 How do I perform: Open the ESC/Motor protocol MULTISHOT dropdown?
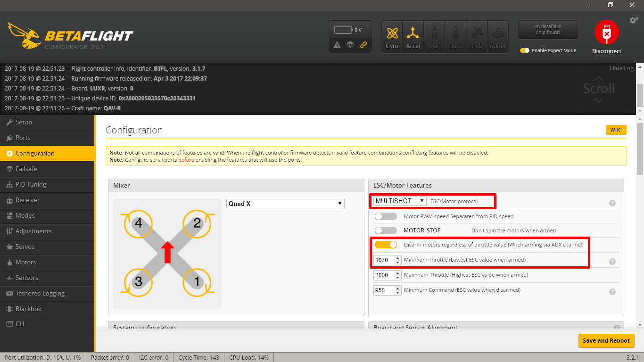pos(400,201)
